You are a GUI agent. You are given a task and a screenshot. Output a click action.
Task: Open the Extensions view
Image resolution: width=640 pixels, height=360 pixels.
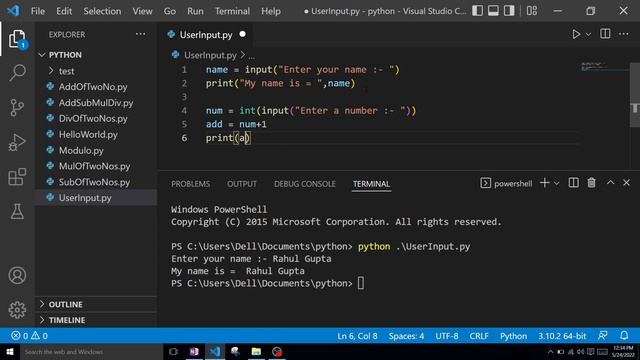(17, 177)
